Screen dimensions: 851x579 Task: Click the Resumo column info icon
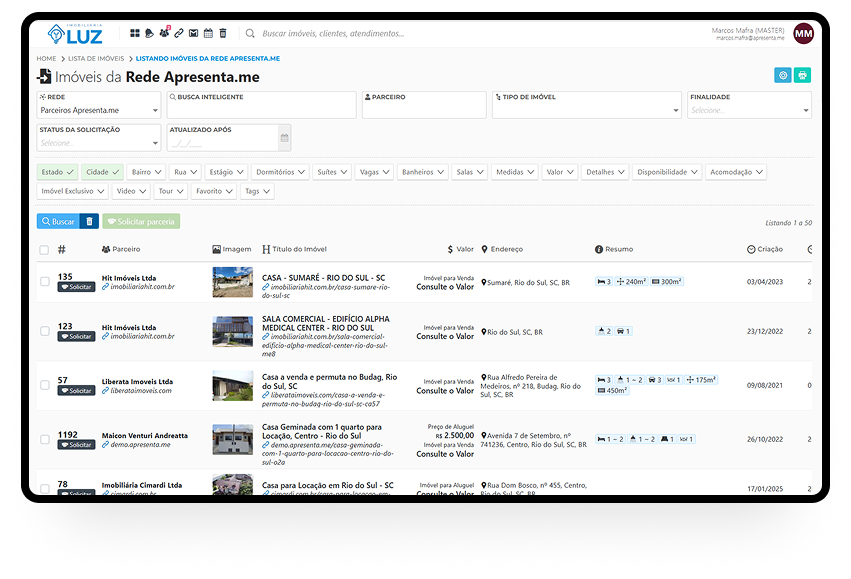(x=599, y=249)
